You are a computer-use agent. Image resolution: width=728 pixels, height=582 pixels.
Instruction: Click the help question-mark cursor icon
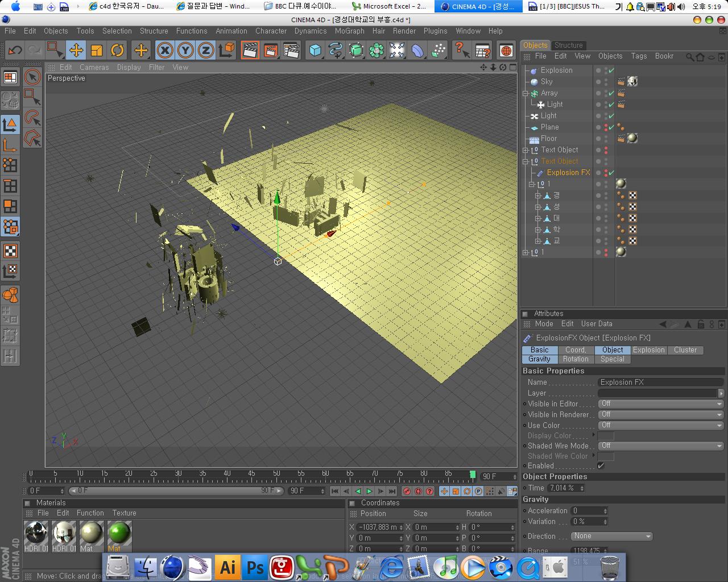pyautogui.click(x=462, y=50)
